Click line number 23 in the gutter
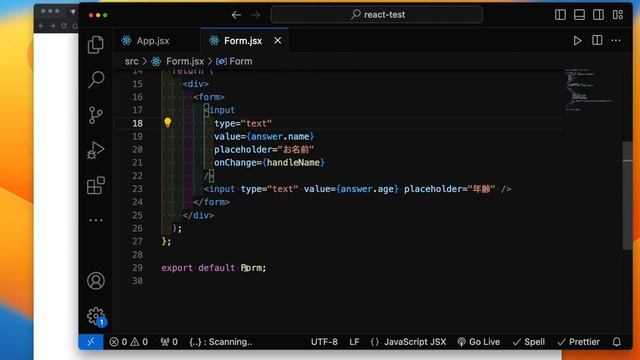 (x=138, y=189)
